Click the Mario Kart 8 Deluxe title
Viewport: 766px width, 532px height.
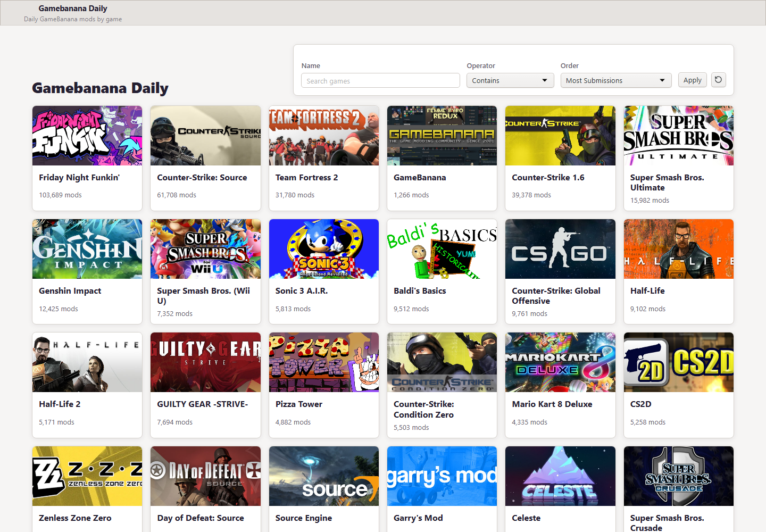pyautogui.click(x=552, y=404)
